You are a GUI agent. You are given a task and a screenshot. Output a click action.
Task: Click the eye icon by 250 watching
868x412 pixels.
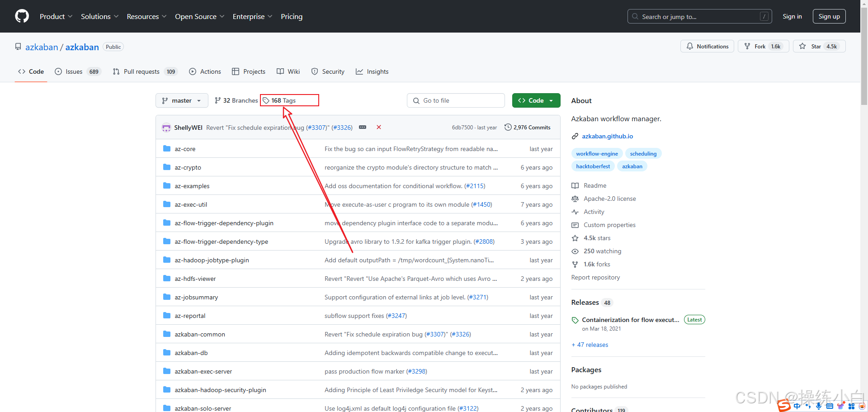tap(575, 251)
